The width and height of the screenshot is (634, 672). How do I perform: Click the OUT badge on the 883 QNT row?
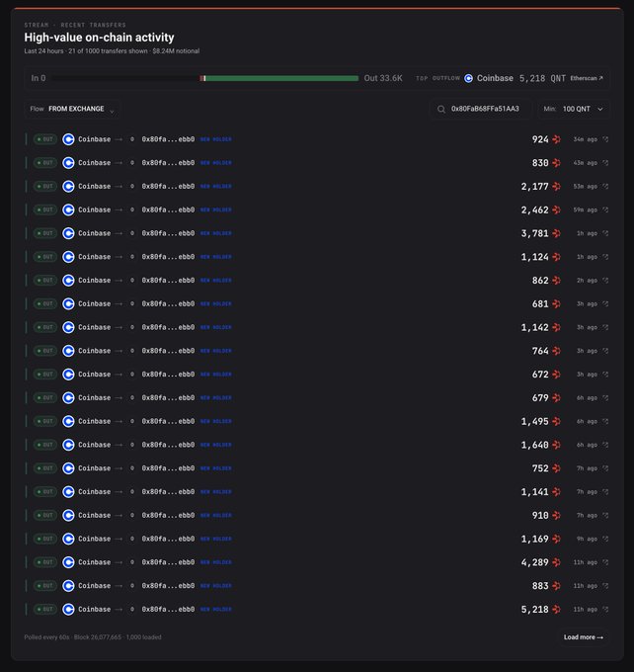pos(45,586)
